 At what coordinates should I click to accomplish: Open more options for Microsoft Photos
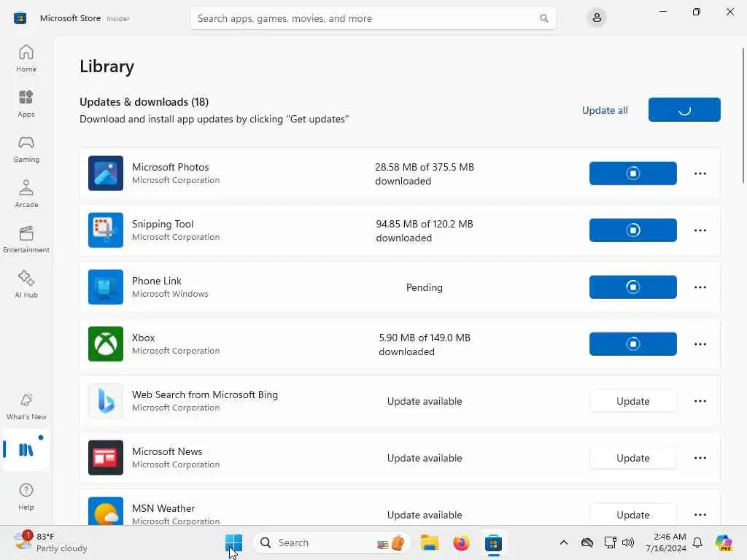pos(700,174)
